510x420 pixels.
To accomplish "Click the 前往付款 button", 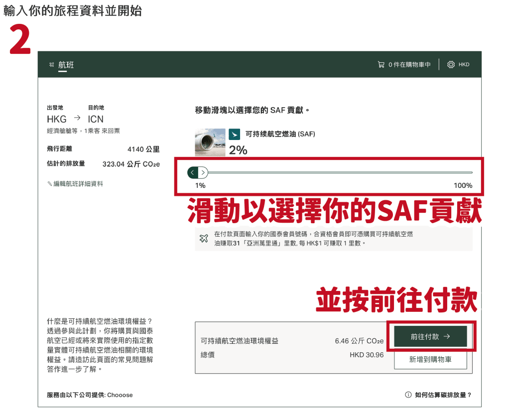I will pos(430,337).
